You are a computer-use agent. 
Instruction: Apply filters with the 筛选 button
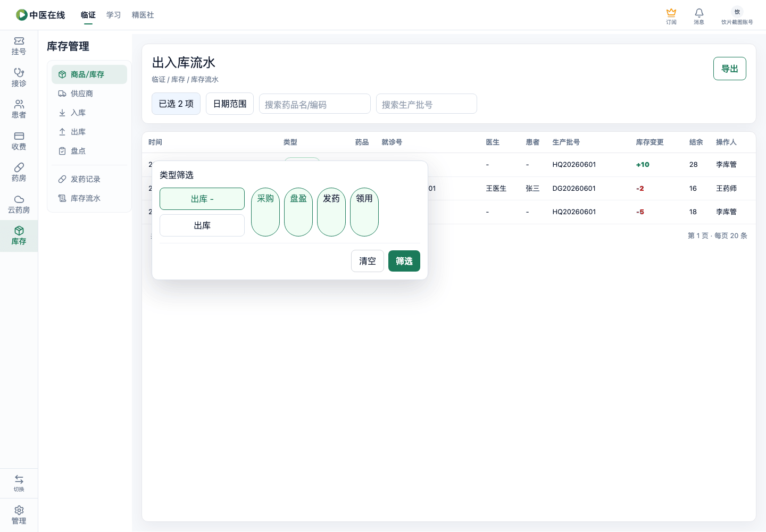(404, 261)
